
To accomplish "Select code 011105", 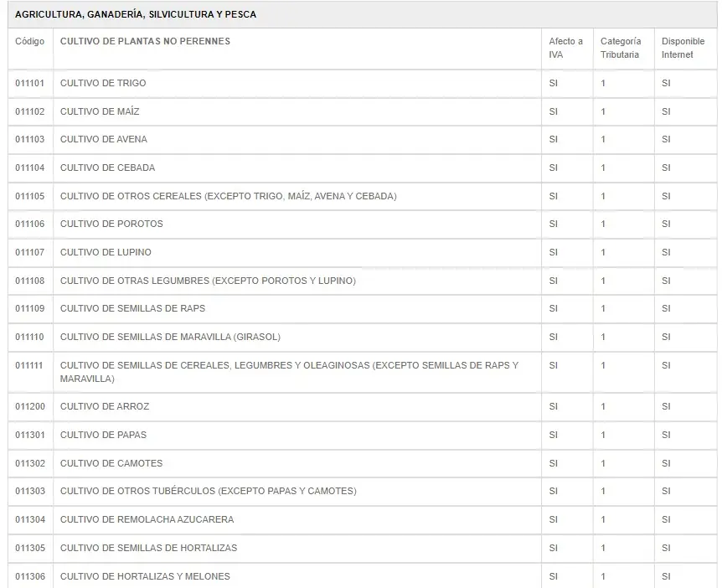I will click(30, 197).
